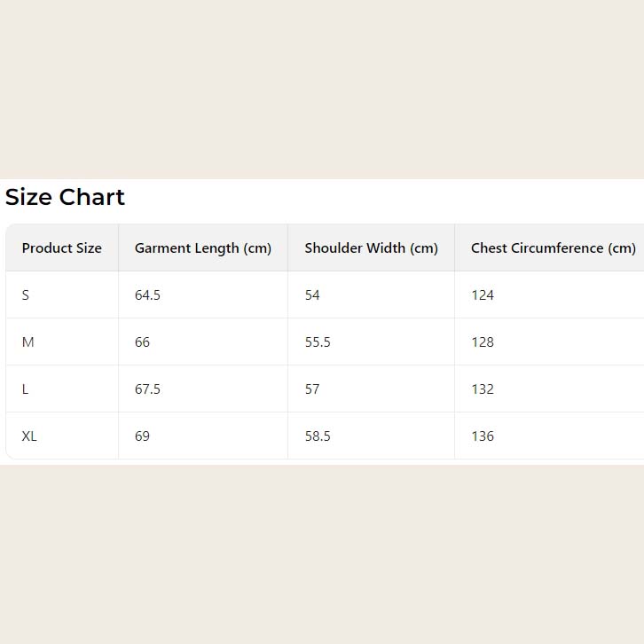The image size is (644, 644).
Task: Click garment length value 64.5
Action: tap(147, 295)
